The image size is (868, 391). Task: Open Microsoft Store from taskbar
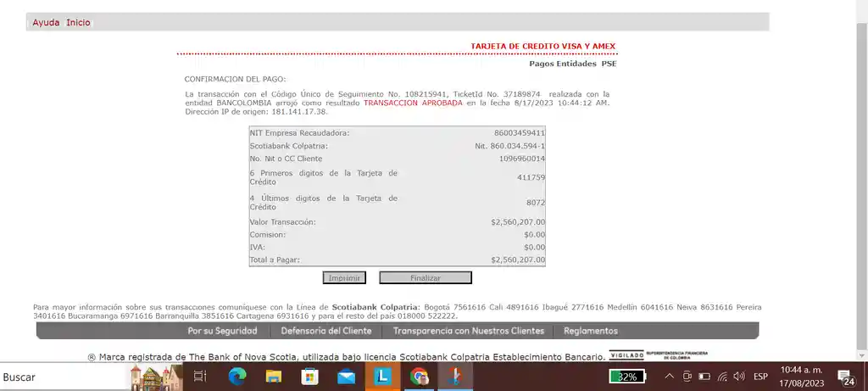(x=310, y=377)
